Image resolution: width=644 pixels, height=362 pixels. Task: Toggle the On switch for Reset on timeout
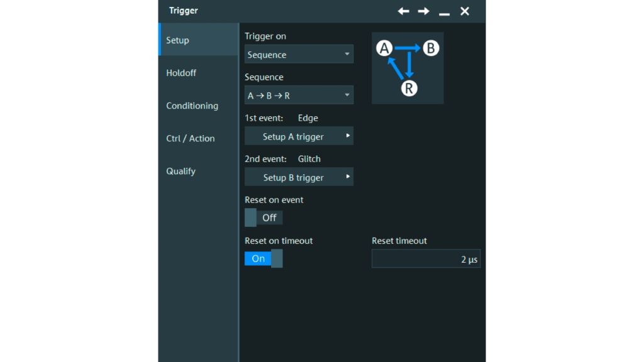pyautogui.click(x=264, y=258)
